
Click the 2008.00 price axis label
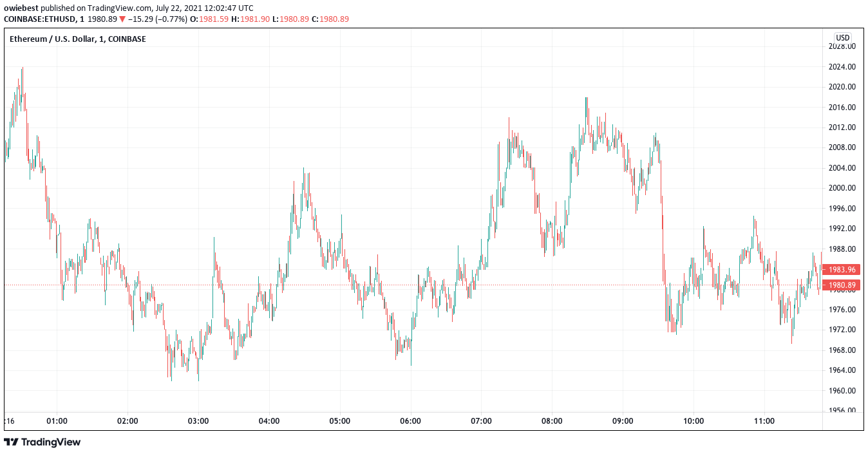[x=842, y=147]
